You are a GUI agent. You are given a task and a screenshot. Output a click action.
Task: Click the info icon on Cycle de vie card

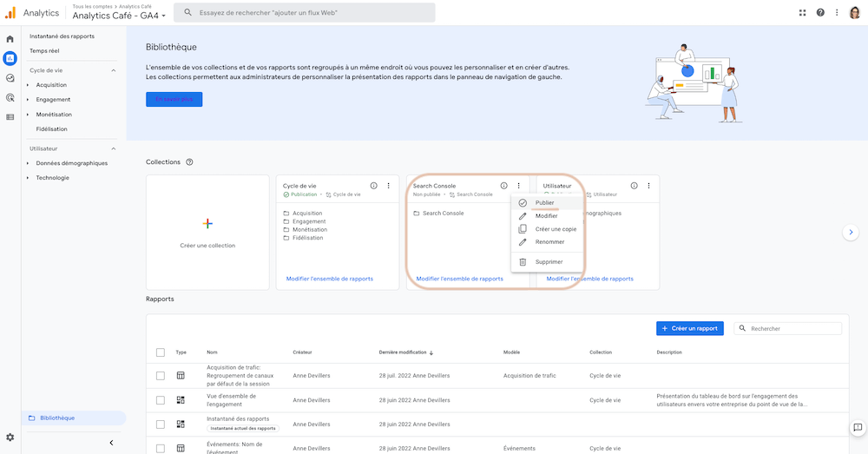coord(373,186)
